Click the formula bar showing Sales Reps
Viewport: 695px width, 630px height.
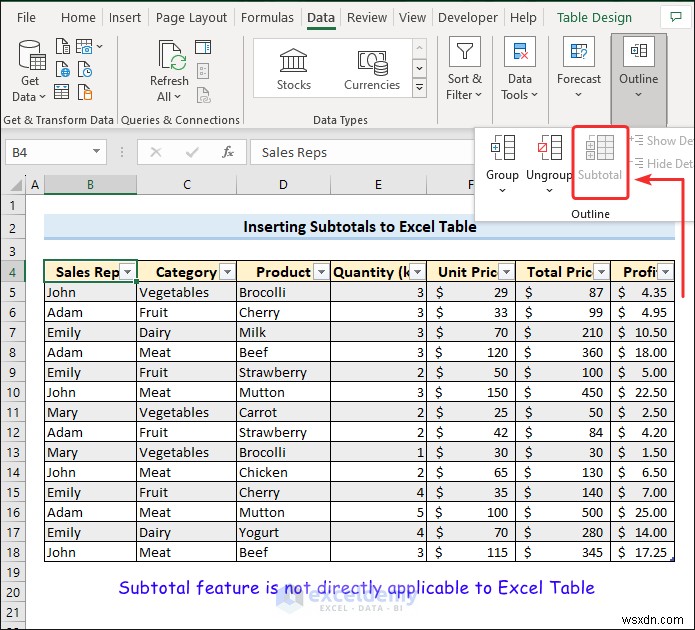[363, 152]
